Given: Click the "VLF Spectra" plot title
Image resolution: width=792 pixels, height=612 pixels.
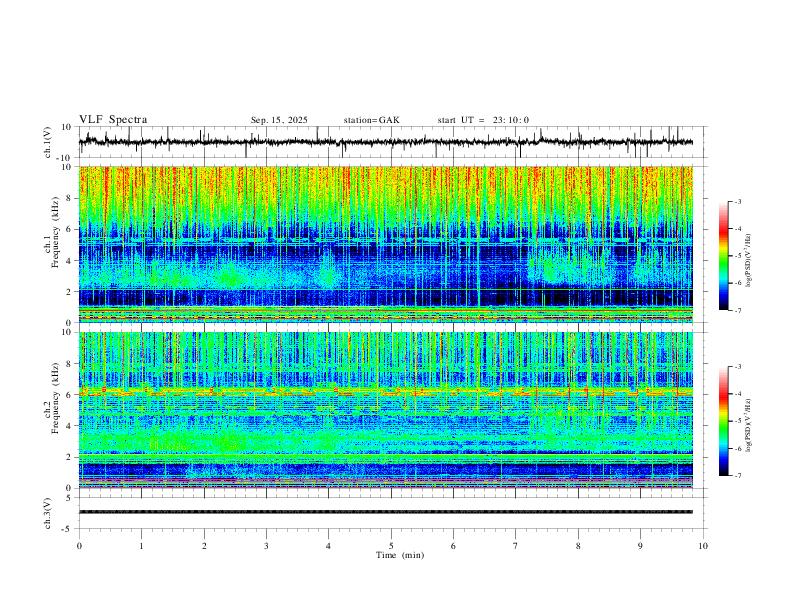Looking at the screenshot, I should click(113, 120).
